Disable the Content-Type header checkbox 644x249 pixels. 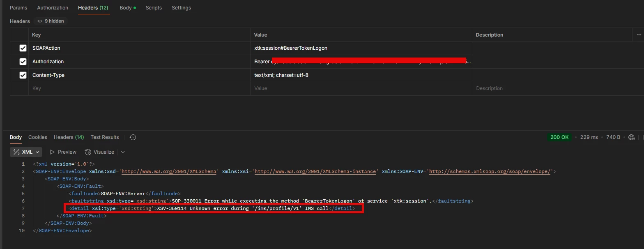[23, 75]
